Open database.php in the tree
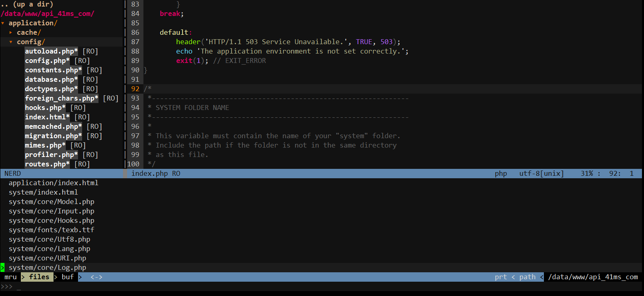The width and height of the screenshot is (644, 296). tap(51, 80)
